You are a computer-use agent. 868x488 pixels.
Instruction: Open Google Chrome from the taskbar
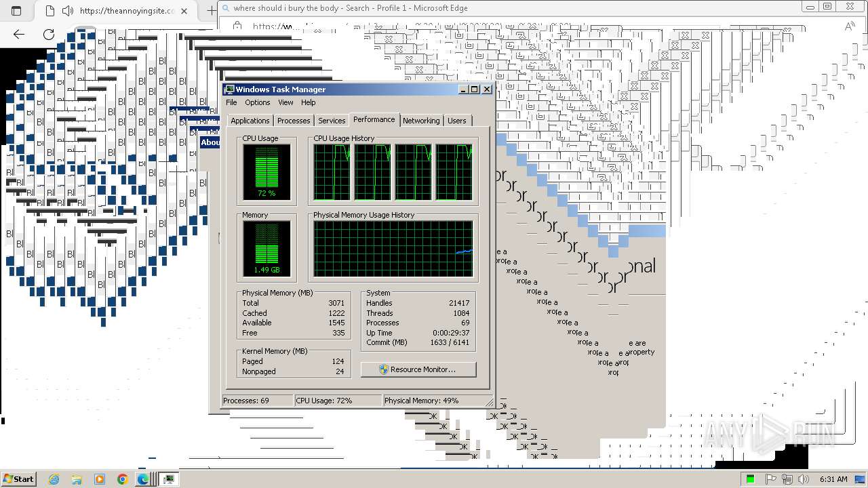[x=122, y=479]
